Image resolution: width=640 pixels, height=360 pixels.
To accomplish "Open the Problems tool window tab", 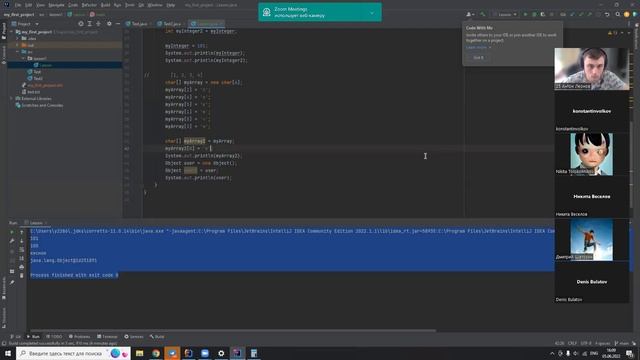I will [x=79, y=336].
